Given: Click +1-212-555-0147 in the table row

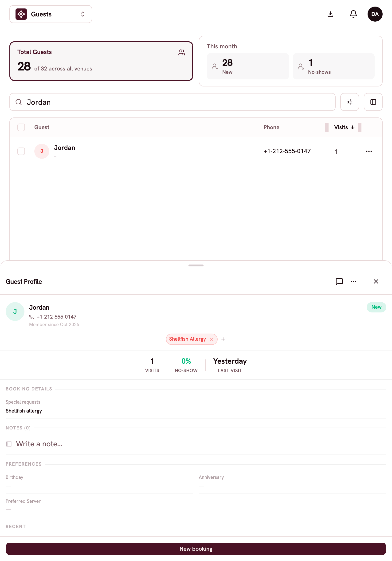Looking at the screenshot, I should 287,151.
